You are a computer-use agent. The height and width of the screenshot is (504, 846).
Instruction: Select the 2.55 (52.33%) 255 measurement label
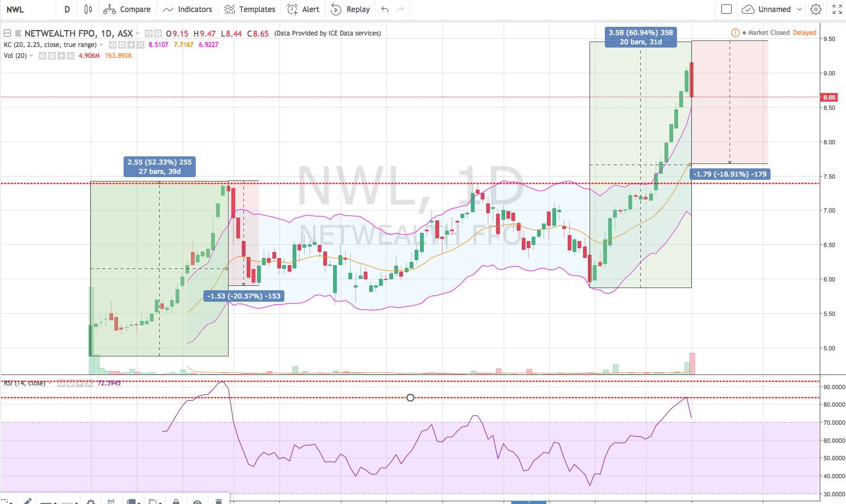(x=160, y=167)
